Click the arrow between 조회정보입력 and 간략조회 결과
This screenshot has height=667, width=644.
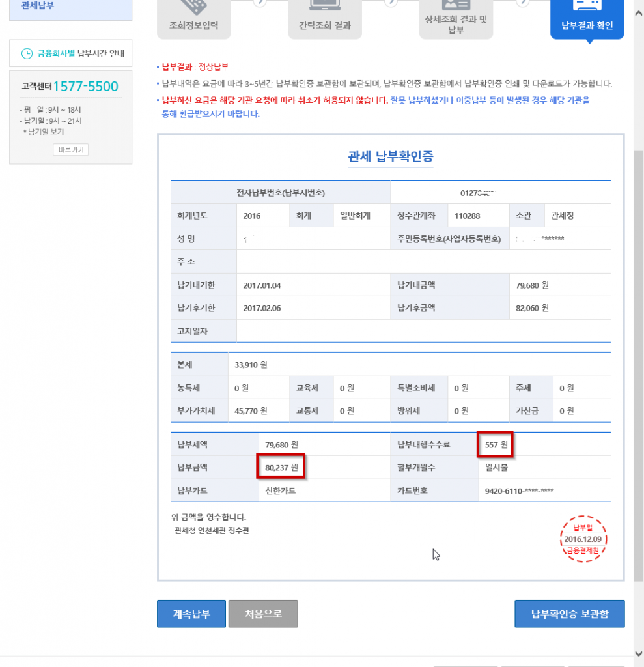(x=259, y=2)
